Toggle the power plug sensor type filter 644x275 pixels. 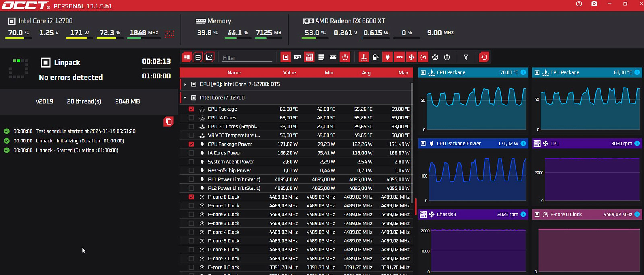(x=388, y=57)
